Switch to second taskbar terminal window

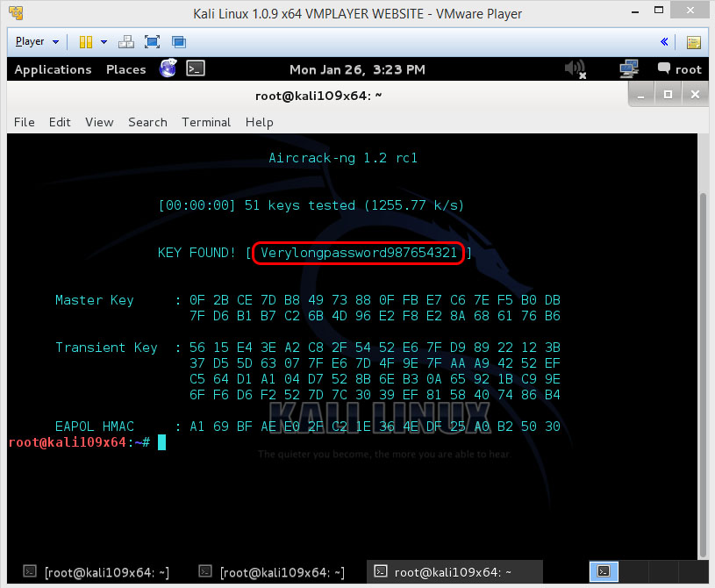[272, 572]
